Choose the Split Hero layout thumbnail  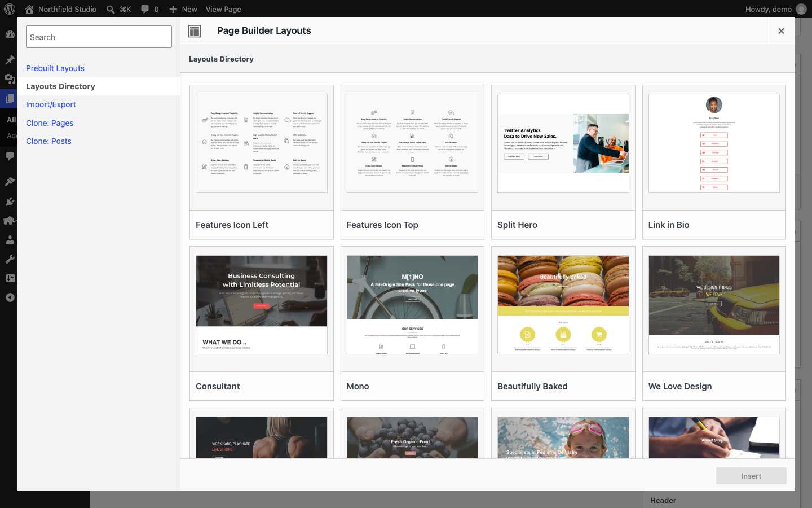point(563,143)
